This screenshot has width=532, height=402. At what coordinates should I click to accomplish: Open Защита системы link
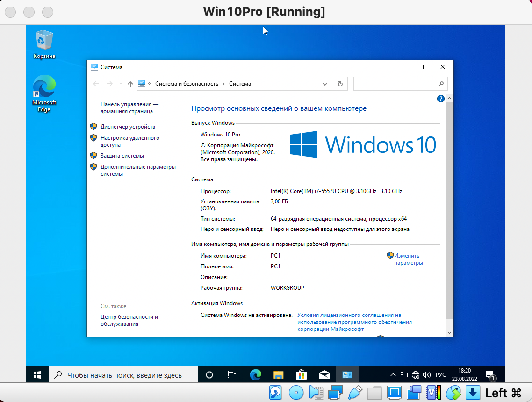122,156
